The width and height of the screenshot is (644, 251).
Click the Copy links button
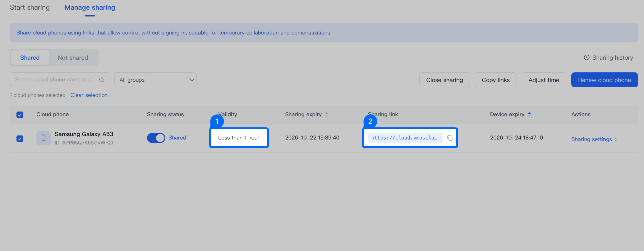496,80
